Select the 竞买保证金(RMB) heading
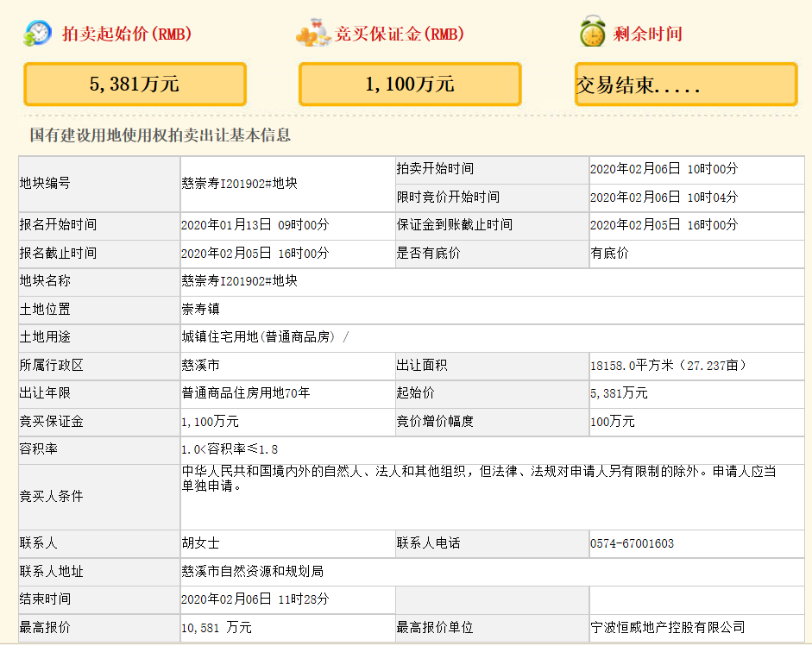This screenshot has height=646, width=812. pyautogui.click(x=400, y=34)
